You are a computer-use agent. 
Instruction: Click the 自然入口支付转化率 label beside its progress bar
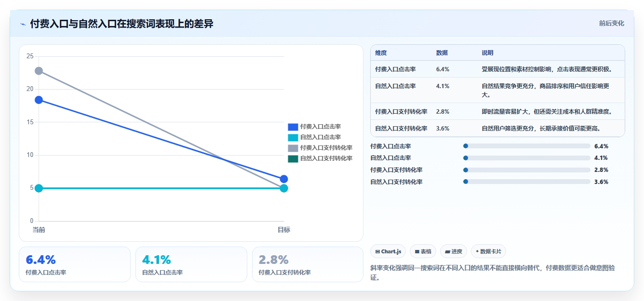click(396, 182)
